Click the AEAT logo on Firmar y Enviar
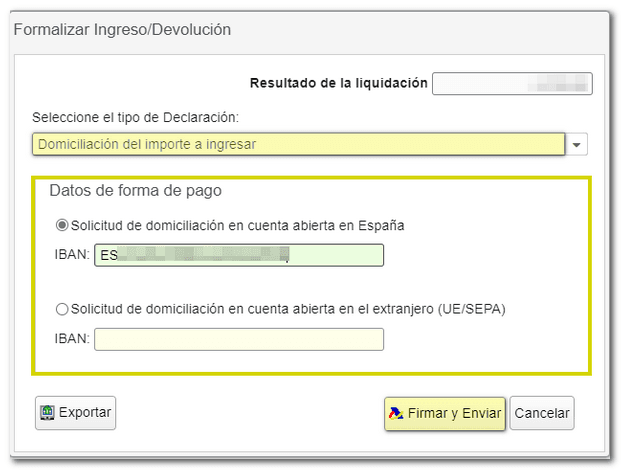The width and height of the screenshot is (621, 470). click(396, 413)
